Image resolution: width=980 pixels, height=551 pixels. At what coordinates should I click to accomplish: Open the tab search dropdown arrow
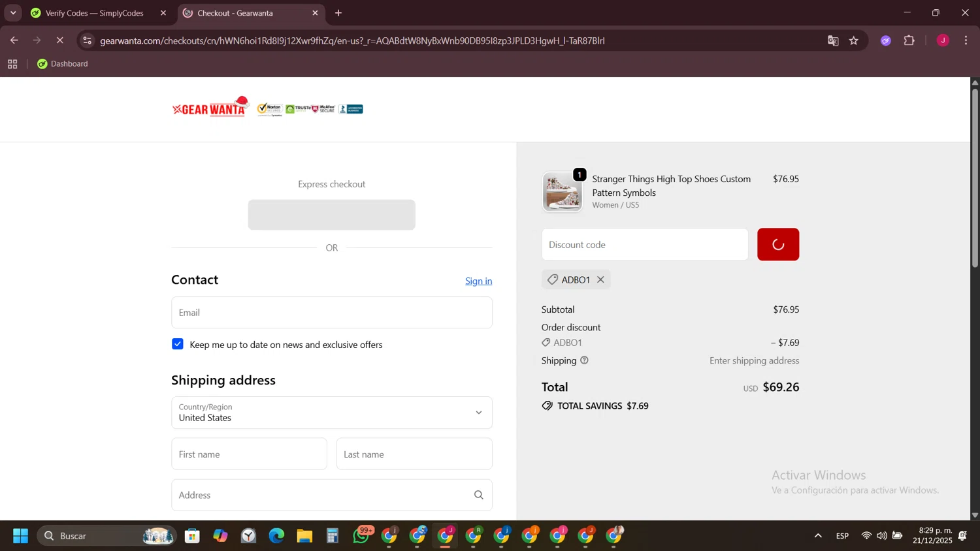(13, 13)
